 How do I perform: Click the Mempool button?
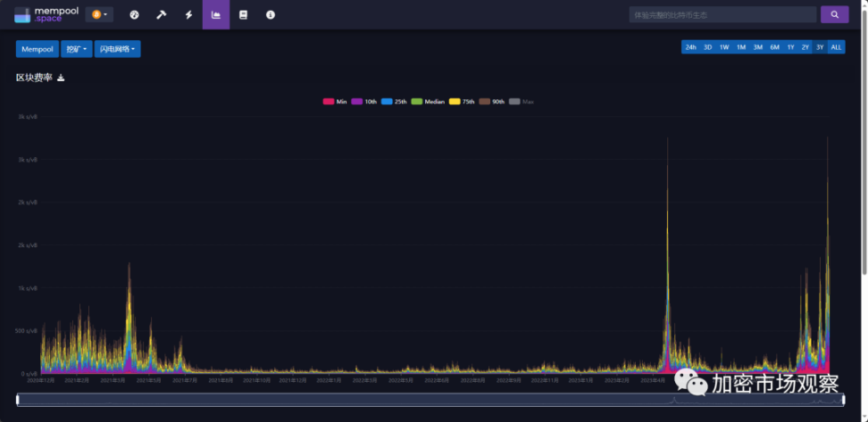[x=37, y=49]
